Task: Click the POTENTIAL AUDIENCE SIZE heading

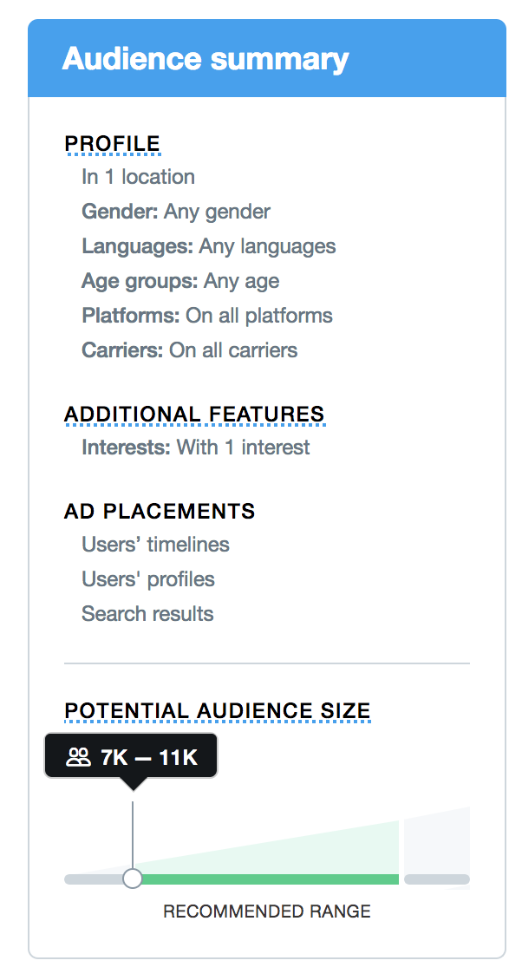Action: (218, 711)
